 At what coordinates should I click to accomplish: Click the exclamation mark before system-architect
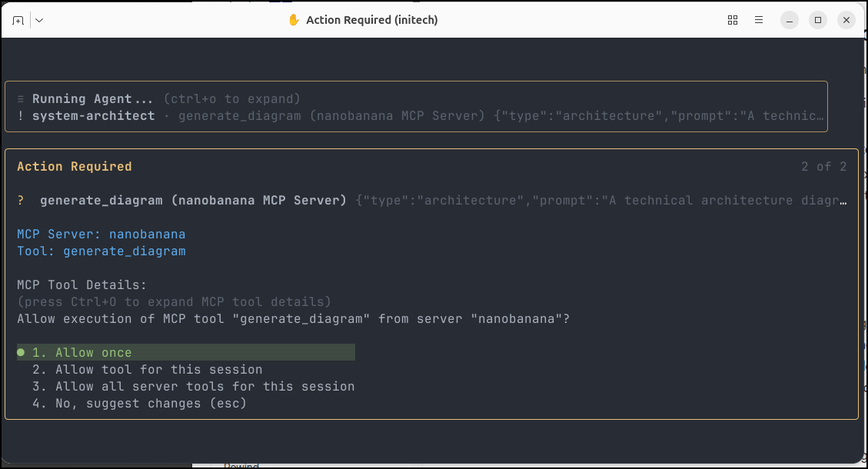pos(21,116)
